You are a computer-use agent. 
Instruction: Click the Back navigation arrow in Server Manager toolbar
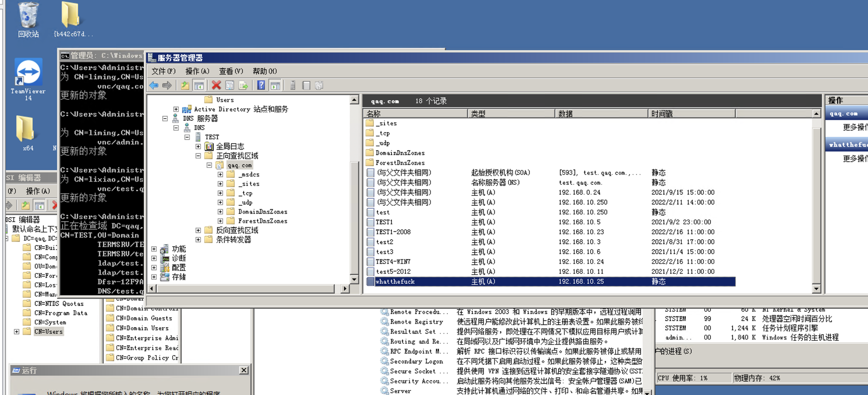point(154,85)
